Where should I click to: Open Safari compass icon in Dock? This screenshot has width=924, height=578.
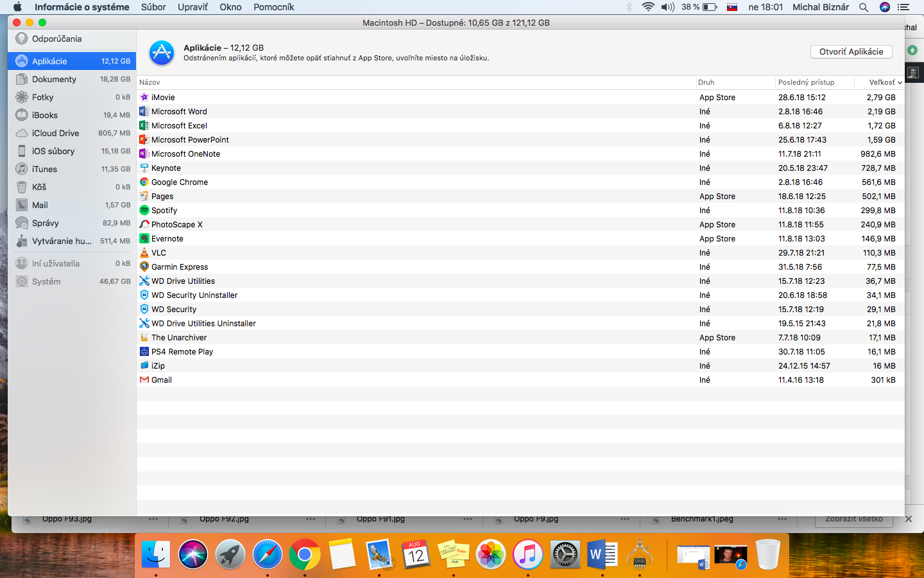(268, 554)
